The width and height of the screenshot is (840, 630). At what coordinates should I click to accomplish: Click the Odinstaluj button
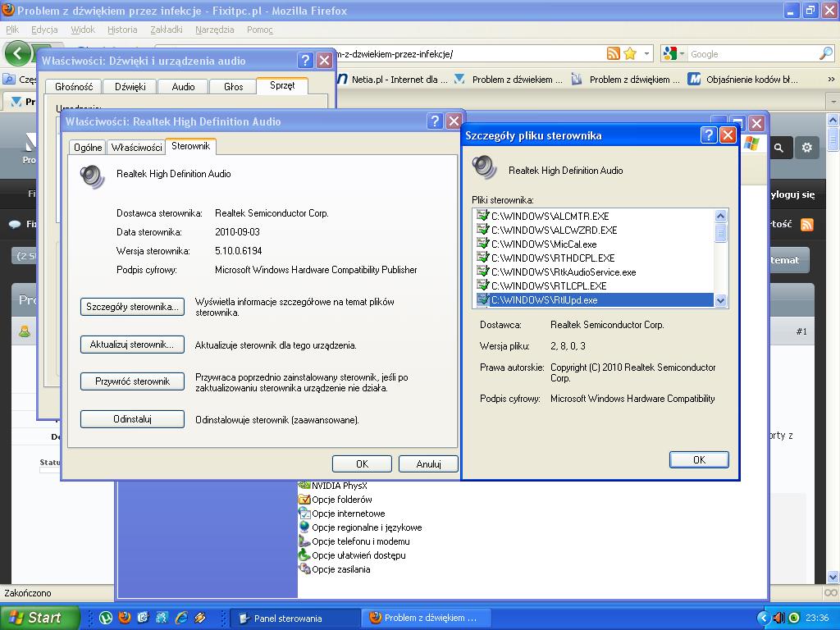coord(132,419)
